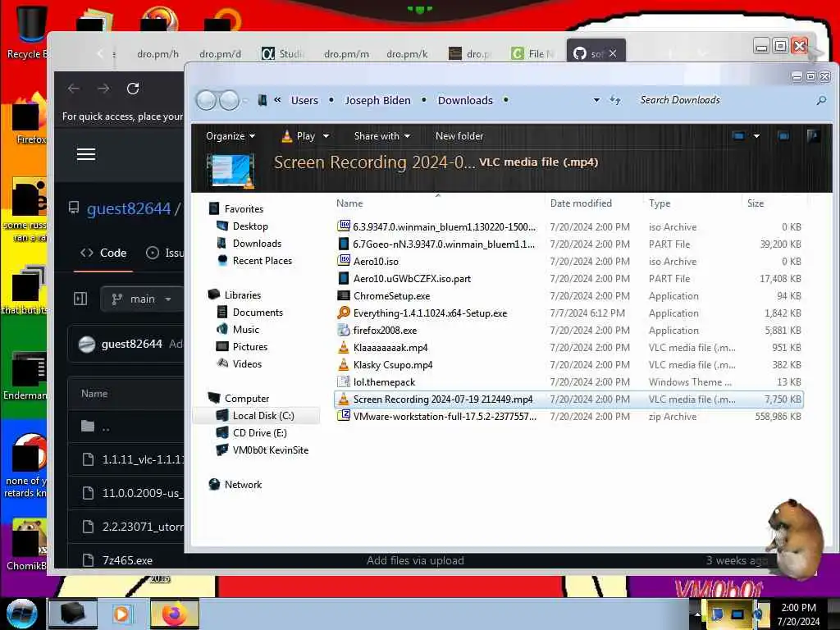
Task: Click the help icon in Explorer toolbar
Action: click(813, 136)
